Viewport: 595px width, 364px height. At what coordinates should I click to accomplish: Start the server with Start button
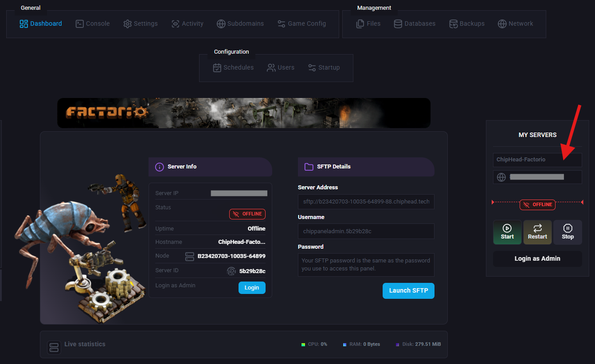tap(507, 232)
